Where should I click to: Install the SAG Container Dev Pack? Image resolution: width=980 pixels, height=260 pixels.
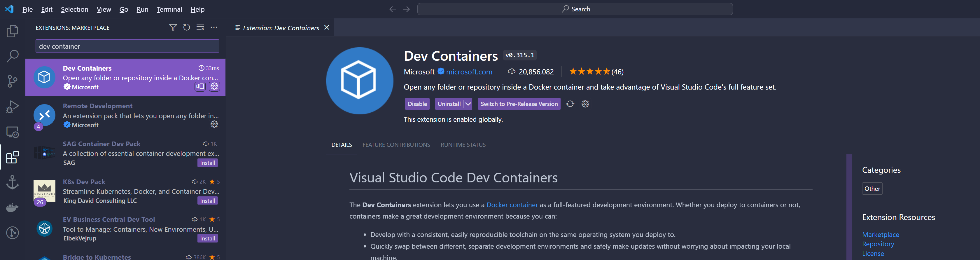[208, 163]
